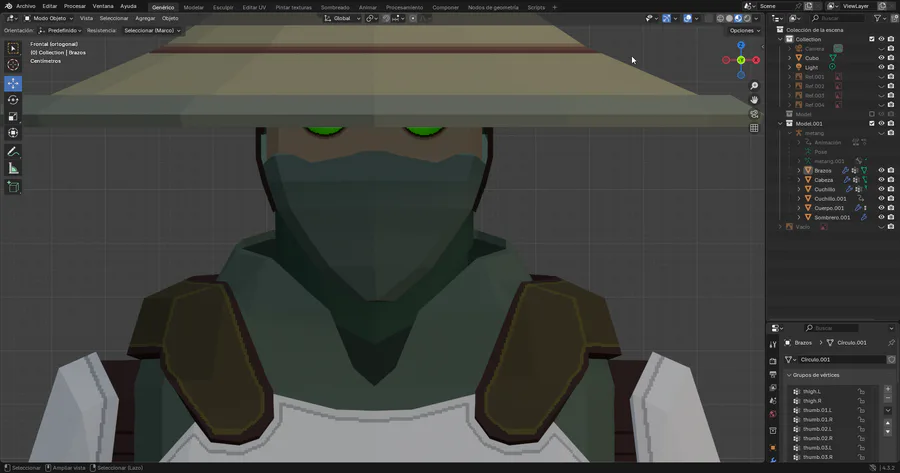Expand the Cuerpo.001 tree item
Viewport: 900px width, 473px height.
click(x=799, y=208)
